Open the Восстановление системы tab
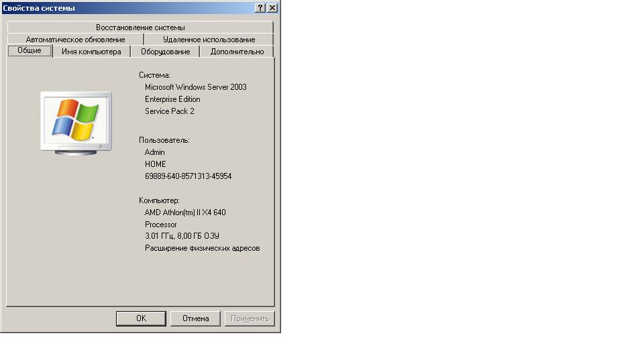Screen dimensions: 644x362 click(x=140, y=27)
